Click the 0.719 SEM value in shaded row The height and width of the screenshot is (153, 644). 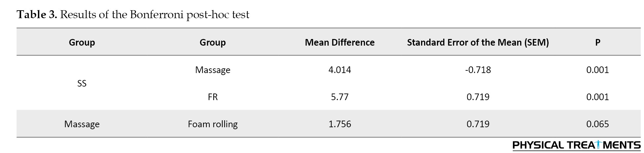478,124
